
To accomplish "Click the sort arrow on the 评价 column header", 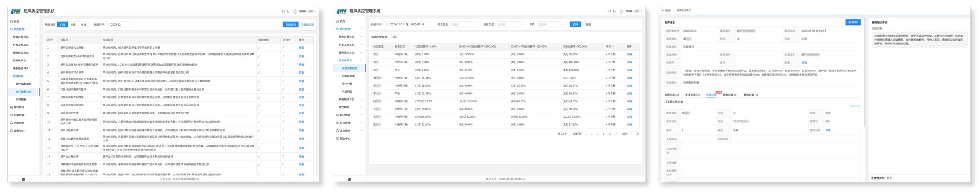I will (613, 47).
